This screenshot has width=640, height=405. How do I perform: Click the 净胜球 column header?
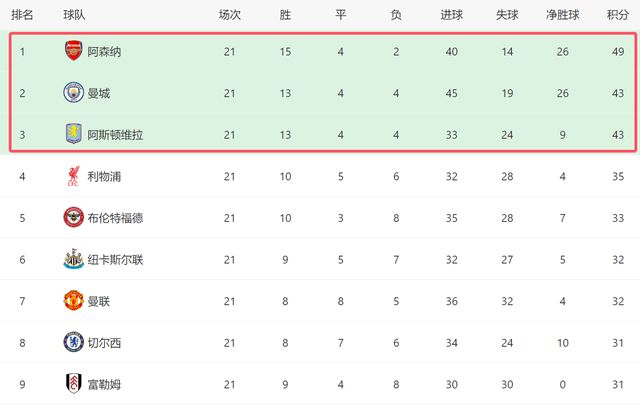pyautogui.click(x=563, y=15)
